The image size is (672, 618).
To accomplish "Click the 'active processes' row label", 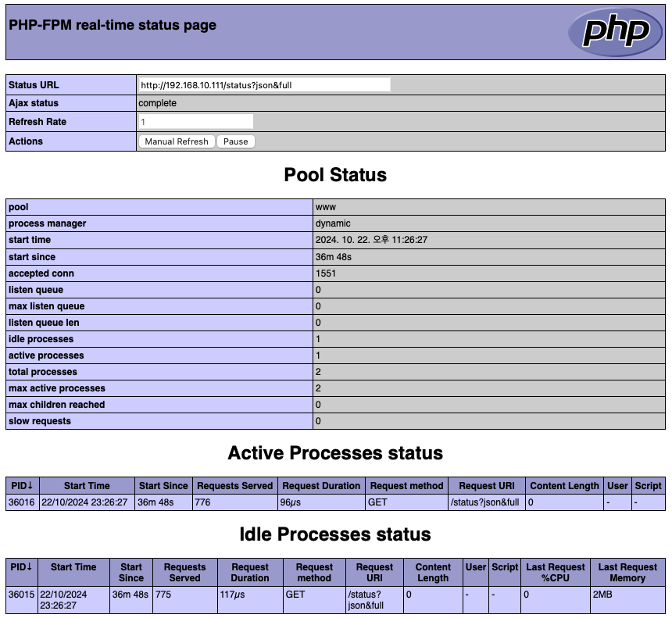I will (46, 355).
